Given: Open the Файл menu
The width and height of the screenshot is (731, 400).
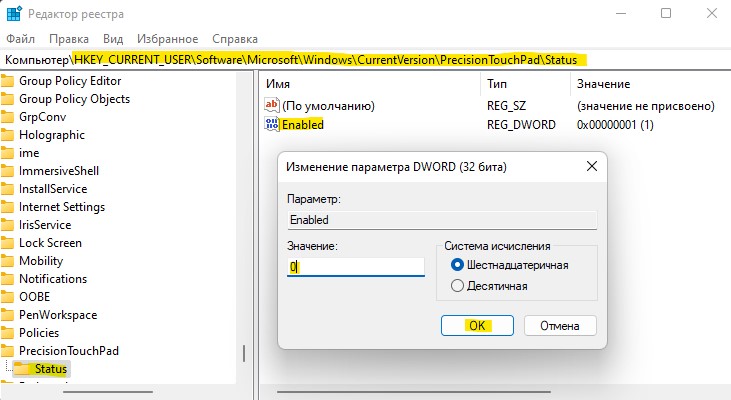Looking at the screenshot, I should click(x=21, y=39).
